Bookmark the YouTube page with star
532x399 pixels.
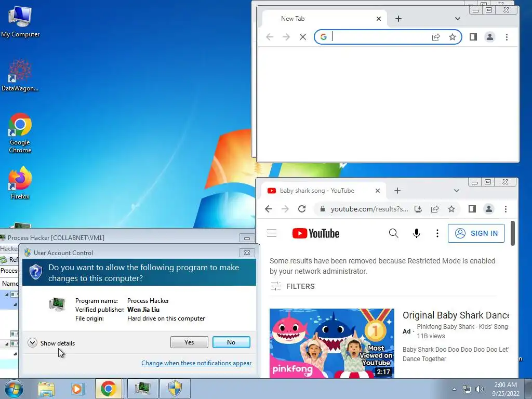[x=451, y=209]
